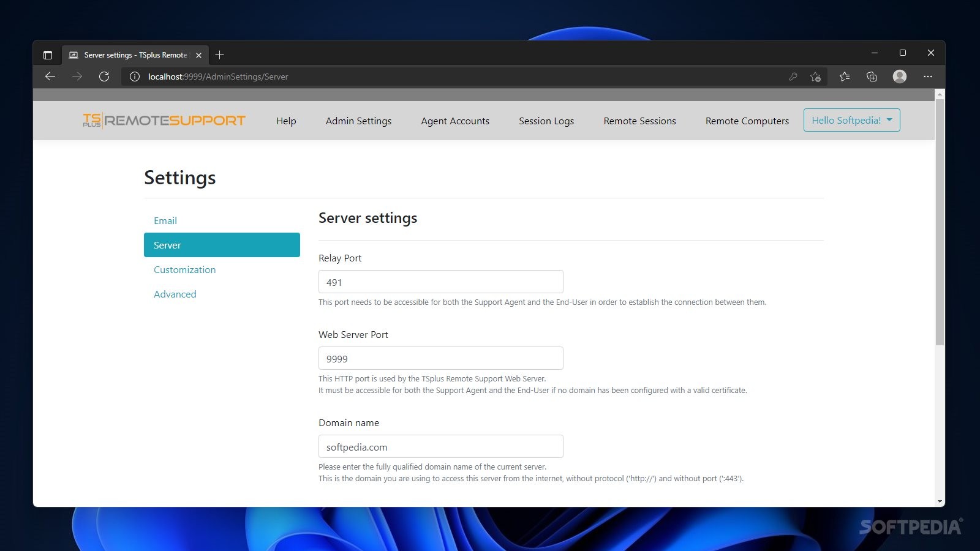Click the Relay Port input field
The width and height of the screenshot is (980, 551).
coord(440,282)
